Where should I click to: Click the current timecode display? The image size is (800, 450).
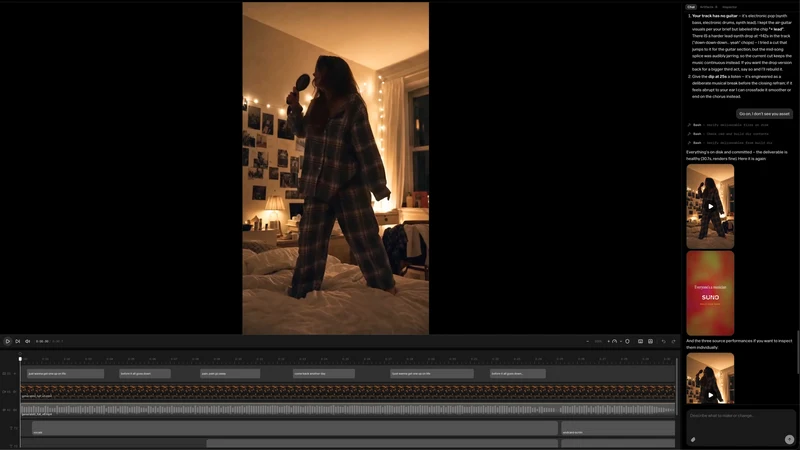pyautogui.click(x=42, y=341)
